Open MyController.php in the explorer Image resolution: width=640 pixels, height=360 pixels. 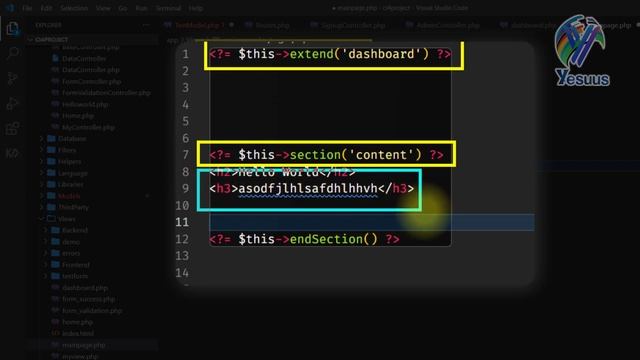(x=88, y=127)
